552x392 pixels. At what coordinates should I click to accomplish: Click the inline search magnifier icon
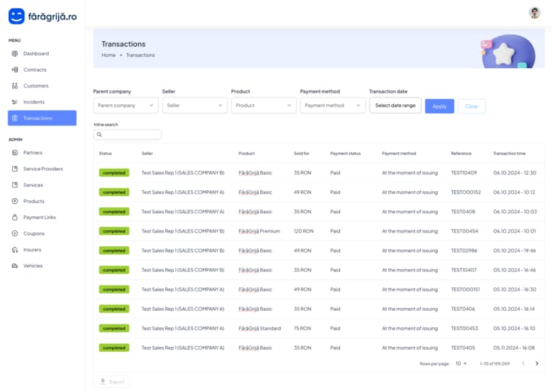99,135
